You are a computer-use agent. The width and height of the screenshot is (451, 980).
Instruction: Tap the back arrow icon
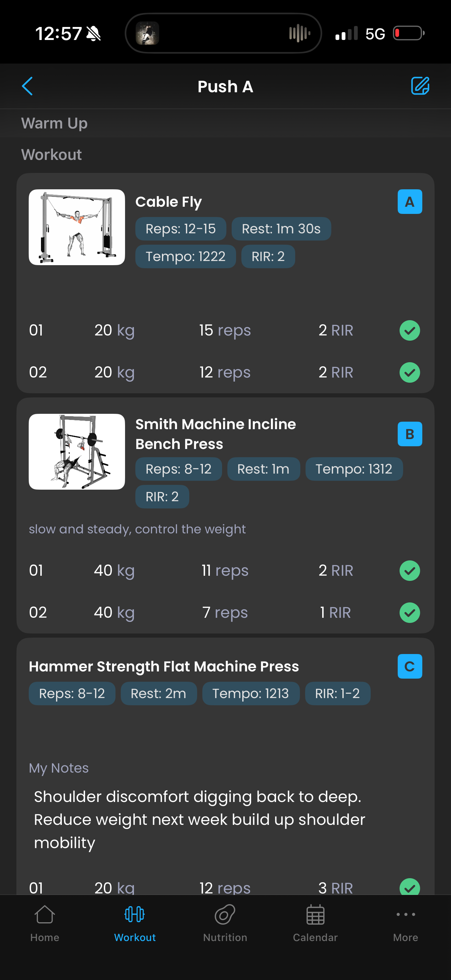click(x=27, y=86)
